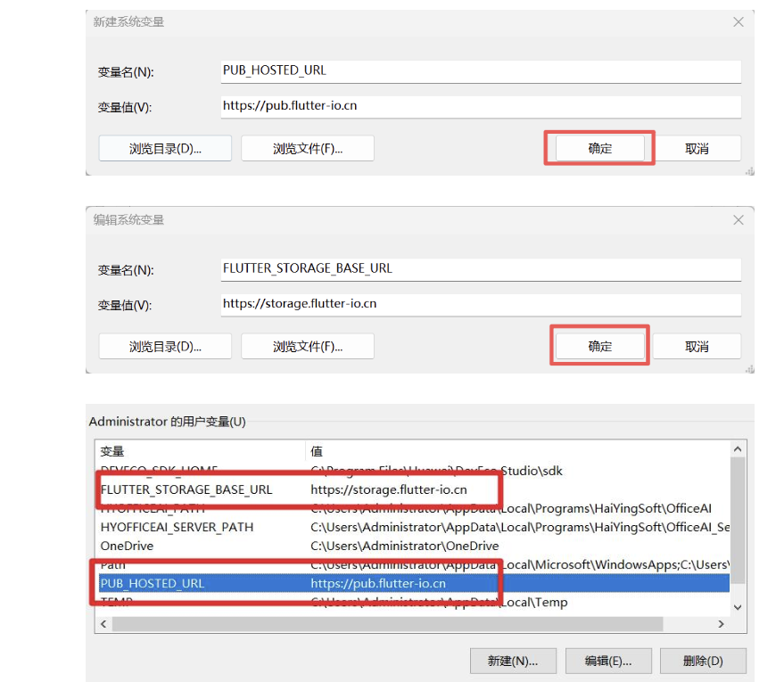Select the OneDrive variable row
Screen dimensions: 784x682
413,546
